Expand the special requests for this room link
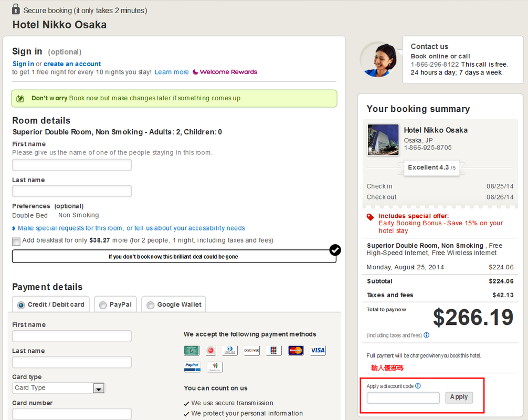The width and height of the screenshot is (528, 420). click(x=131, y=228)
